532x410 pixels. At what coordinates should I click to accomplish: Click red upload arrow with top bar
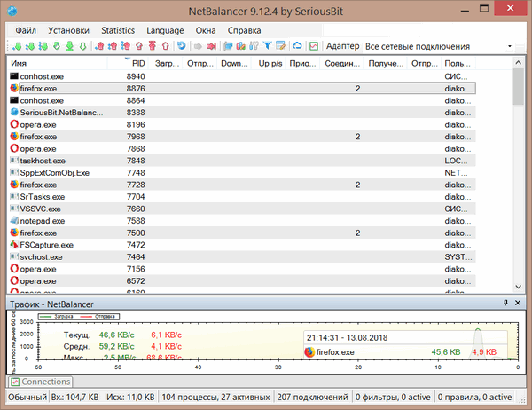point(153,46)
